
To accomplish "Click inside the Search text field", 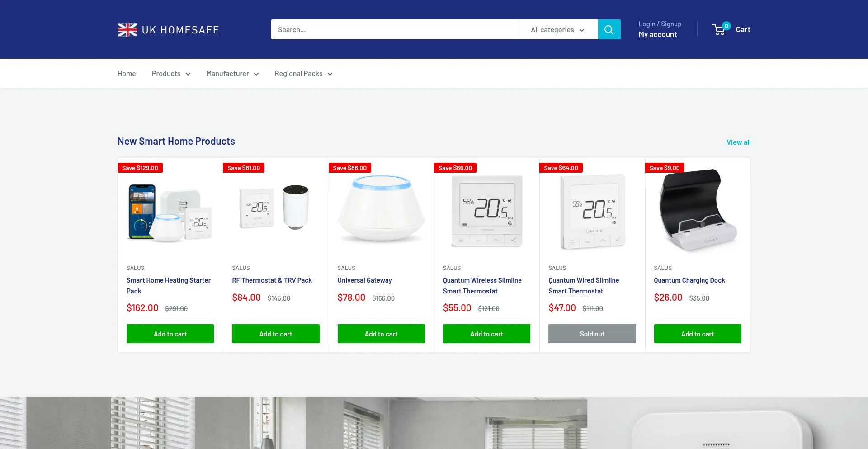I will 395,29.
